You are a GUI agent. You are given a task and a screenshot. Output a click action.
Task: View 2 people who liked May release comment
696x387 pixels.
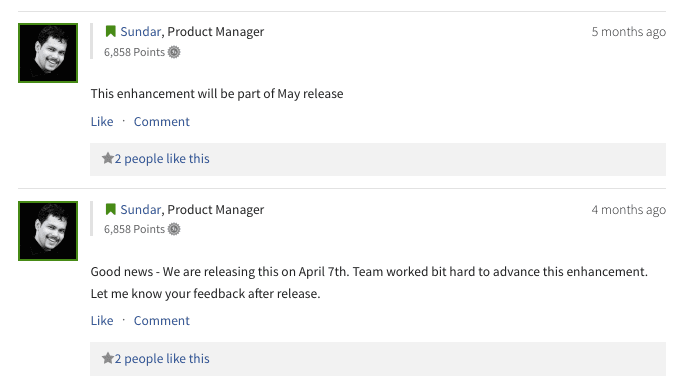point(162,159)
